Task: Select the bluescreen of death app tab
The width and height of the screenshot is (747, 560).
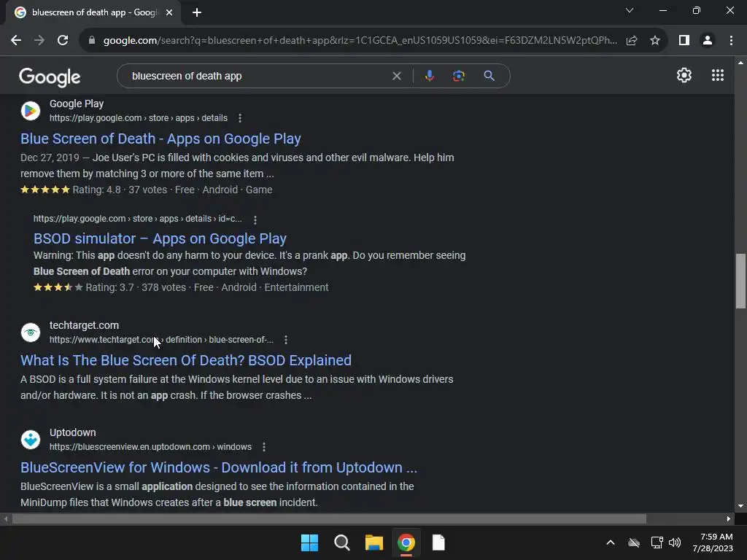Action: (94, 12)
